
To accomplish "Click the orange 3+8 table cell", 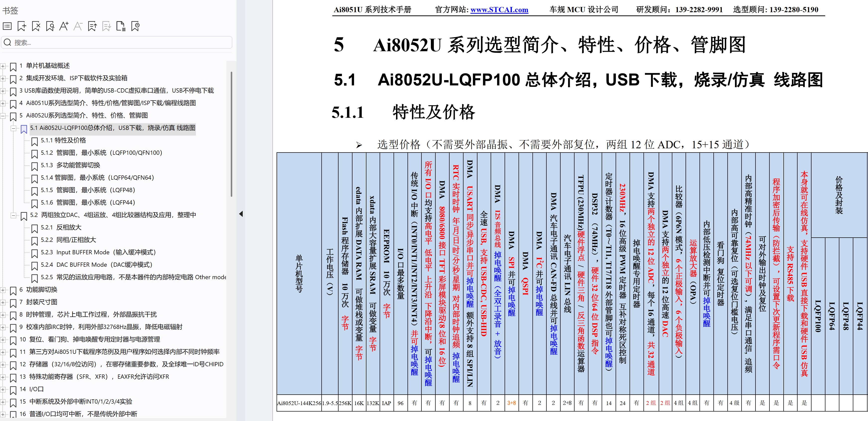I will pyautogui.click(x=512, y=403).
